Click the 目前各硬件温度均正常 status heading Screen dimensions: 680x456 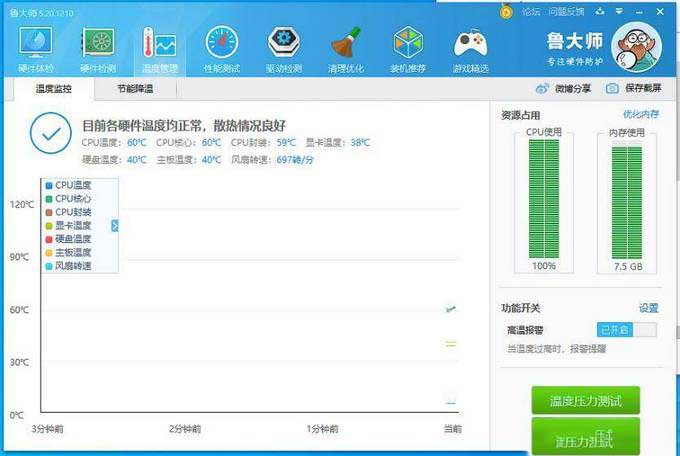pos(184,126)
